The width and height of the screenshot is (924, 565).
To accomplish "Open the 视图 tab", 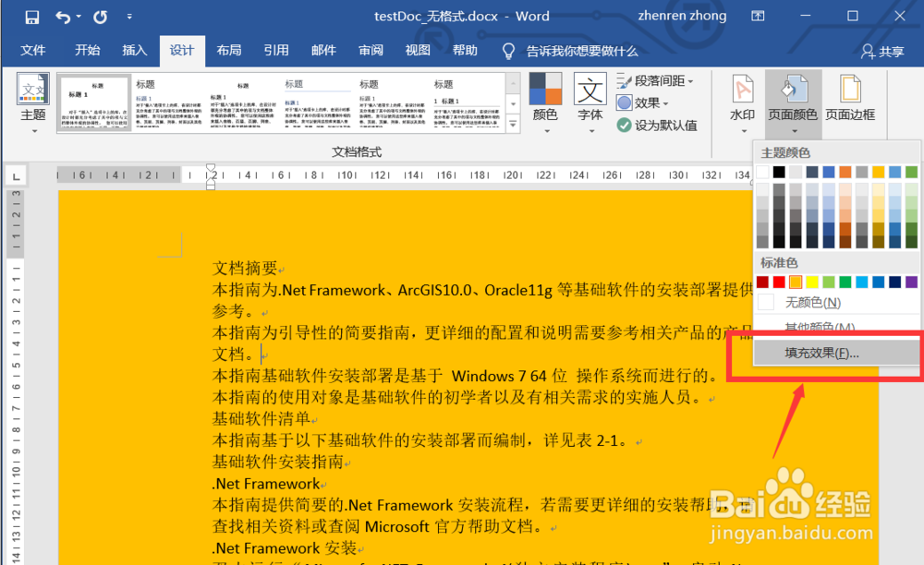I will [418, 51].
